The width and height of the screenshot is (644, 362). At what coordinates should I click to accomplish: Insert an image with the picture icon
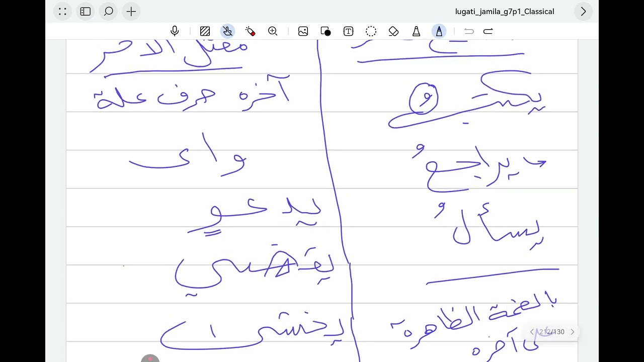tap(303, 31)
